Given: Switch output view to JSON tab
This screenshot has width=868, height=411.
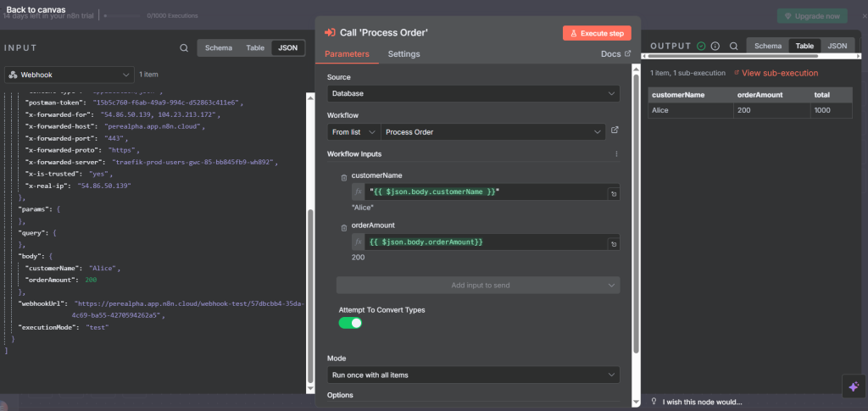Looking at the screenshot, I should pos(837,46).
